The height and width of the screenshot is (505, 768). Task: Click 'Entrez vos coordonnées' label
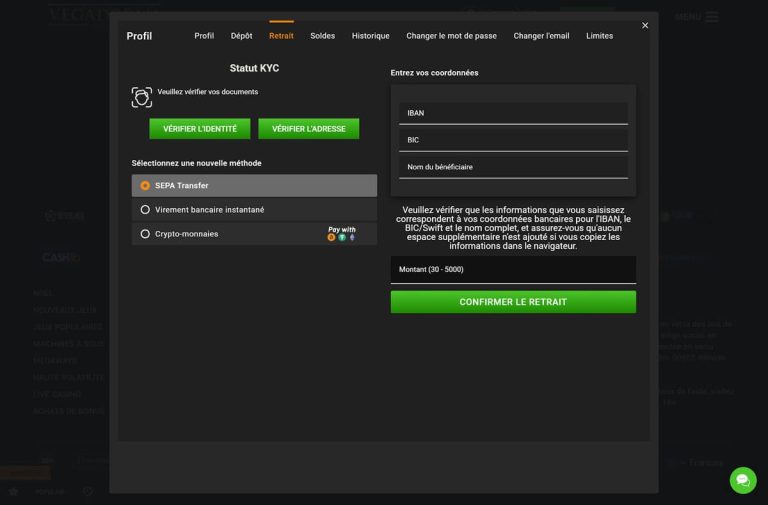(x=434, y=72)
